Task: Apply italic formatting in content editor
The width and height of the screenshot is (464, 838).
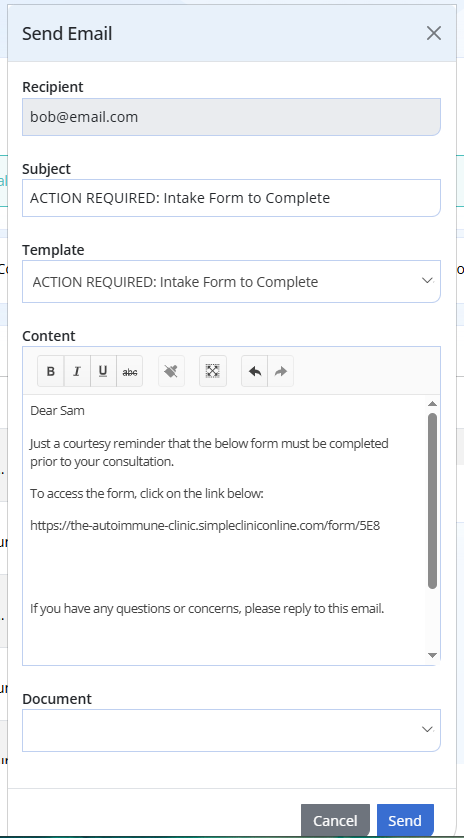Action: click(x=77, y=371)
